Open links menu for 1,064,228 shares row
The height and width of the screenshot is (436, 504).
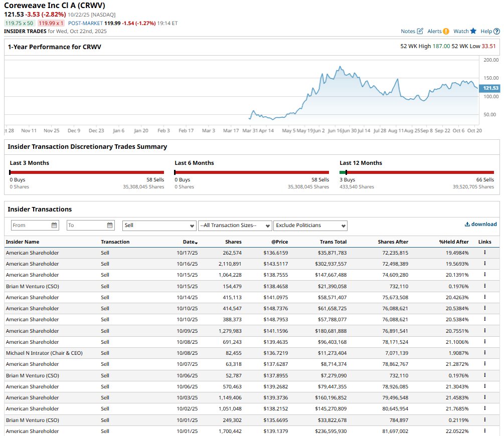[x=485, y=275]
